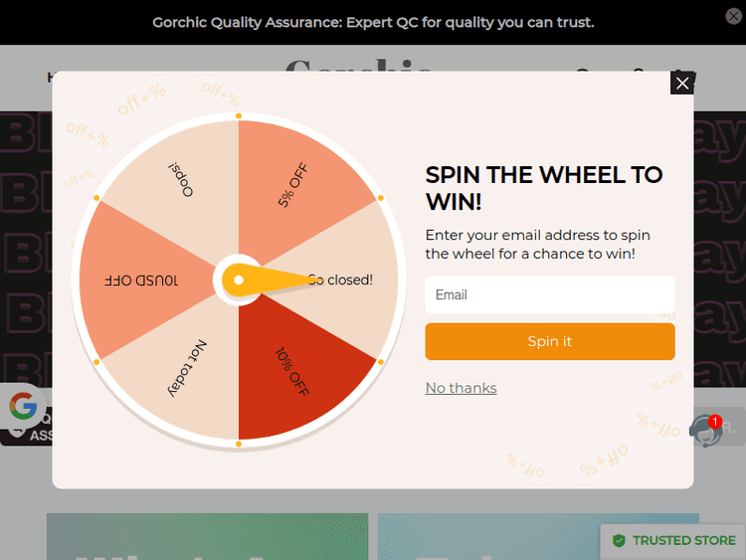Select the 5% OFF wheel segment
Screen dimensions: 746x560
pos(294,184)
